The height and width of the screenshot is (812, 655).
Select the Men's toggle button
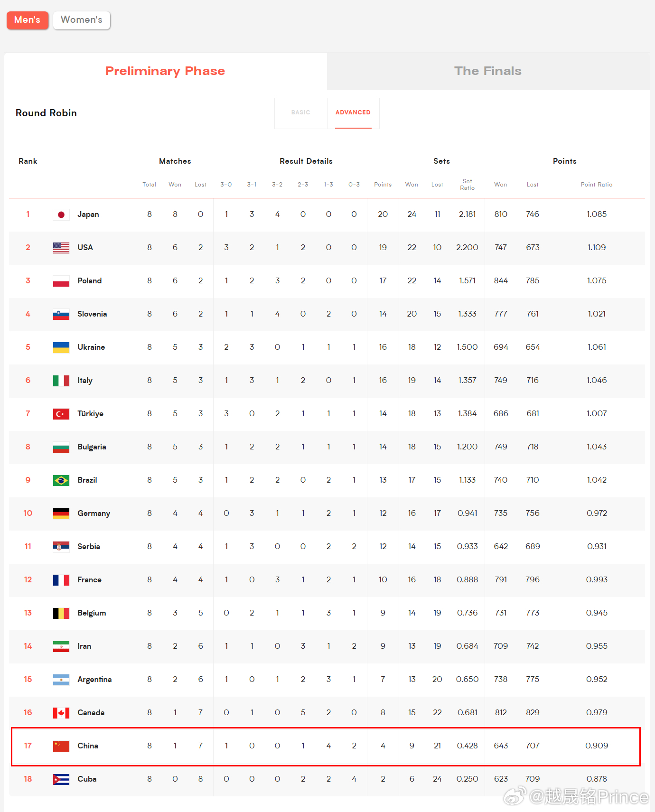click(x=28, y=20)
